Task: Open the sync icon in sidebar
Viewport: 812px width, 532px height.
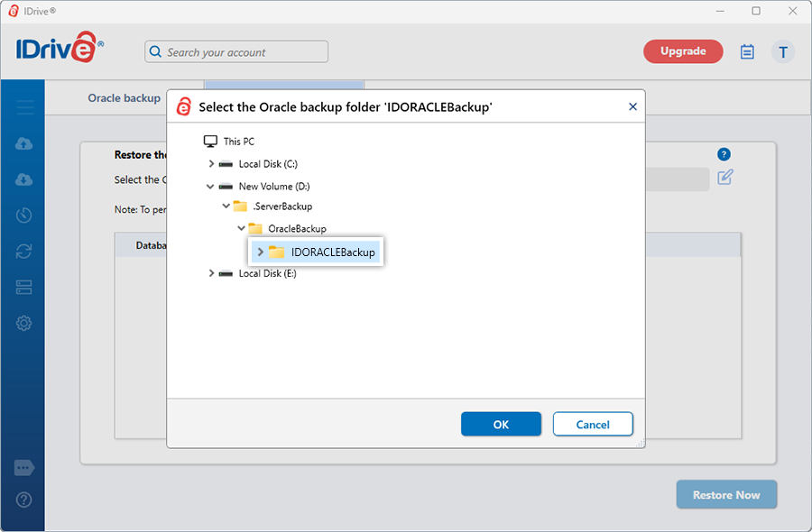Action: [x=23, y=251]
